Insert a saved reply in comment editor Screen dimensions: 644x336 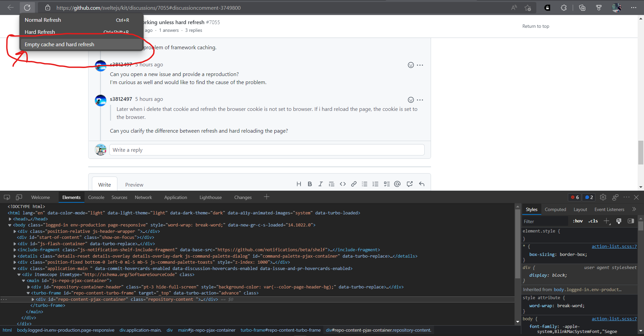pyautogui.click(x=422, y=184)
